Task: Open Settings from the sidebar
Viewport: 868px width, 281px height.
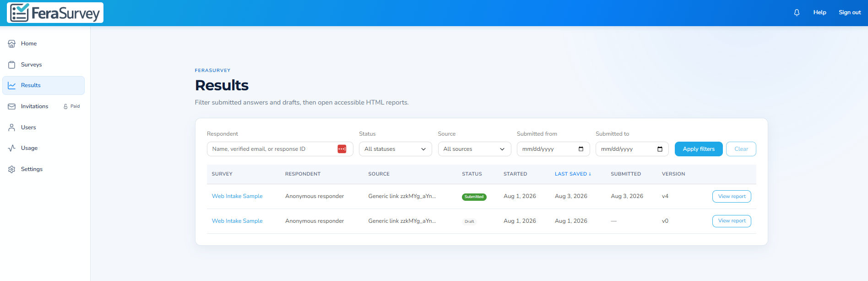Action: coord(43,169)
